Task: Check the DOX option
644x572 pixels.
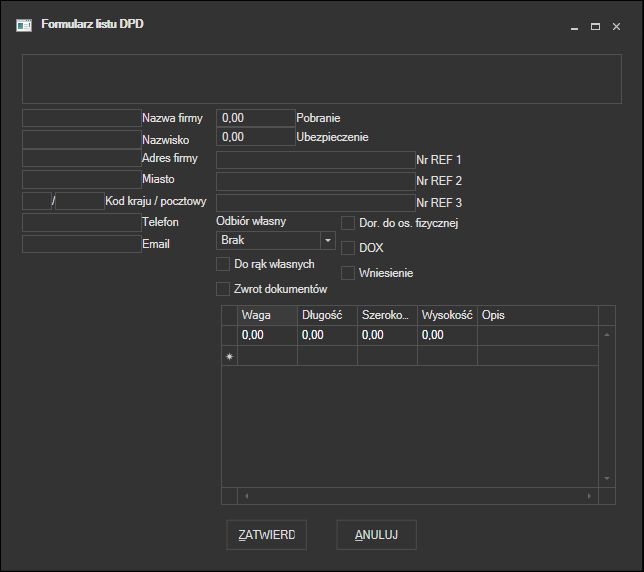Action: [x=348, y=248]
